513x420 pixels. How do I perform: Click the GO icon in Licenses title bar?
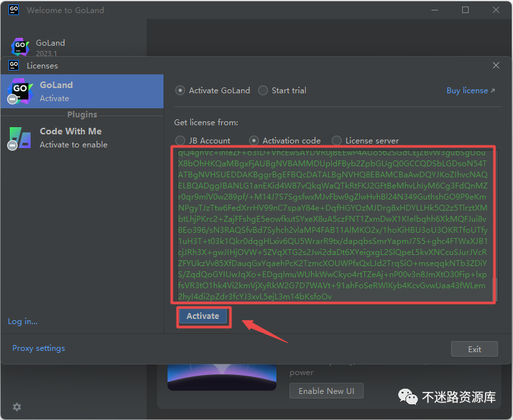click(14, 65)
